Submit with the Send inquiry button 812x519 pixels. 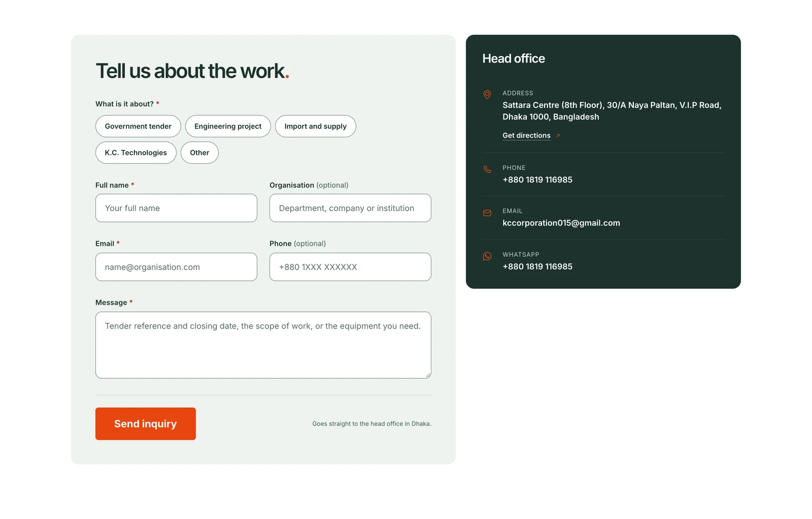tap(146, 424)
